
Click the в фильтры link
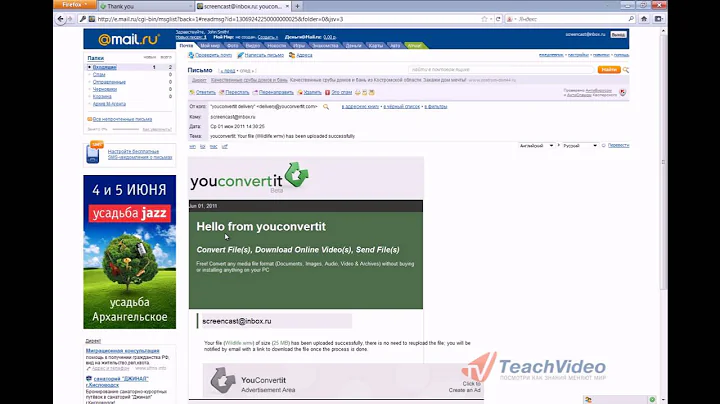(x=436, y=107)
